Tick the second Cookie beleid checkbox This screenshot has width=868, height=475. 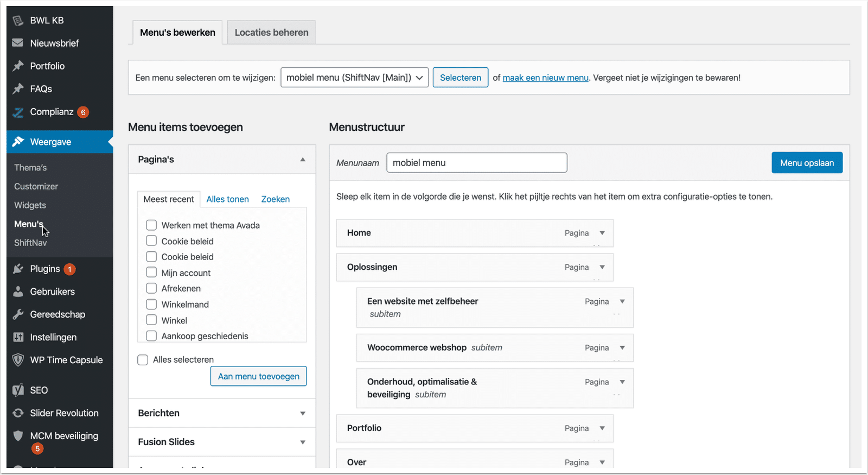point(151,256)
